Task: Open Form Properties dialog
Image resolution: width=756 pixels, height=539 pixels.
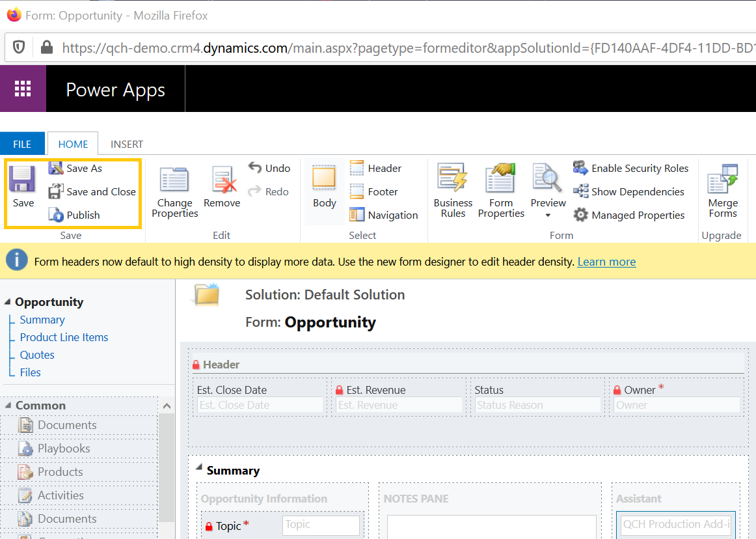Action: 500,180
